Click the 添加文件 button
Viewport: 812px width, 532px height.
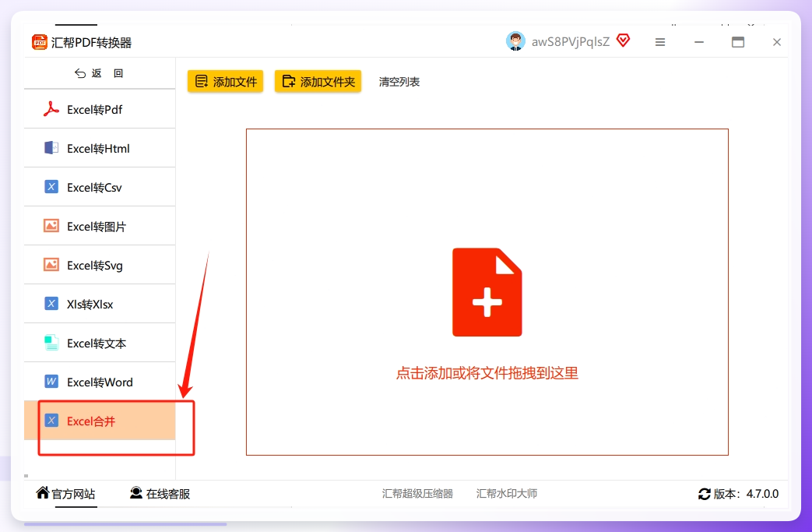pos(225,81)
